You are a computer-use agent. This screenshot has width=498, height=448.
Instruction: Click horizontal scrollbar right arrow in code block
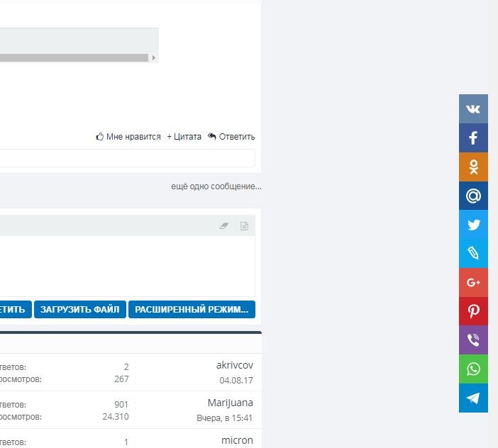pos(154,57)
